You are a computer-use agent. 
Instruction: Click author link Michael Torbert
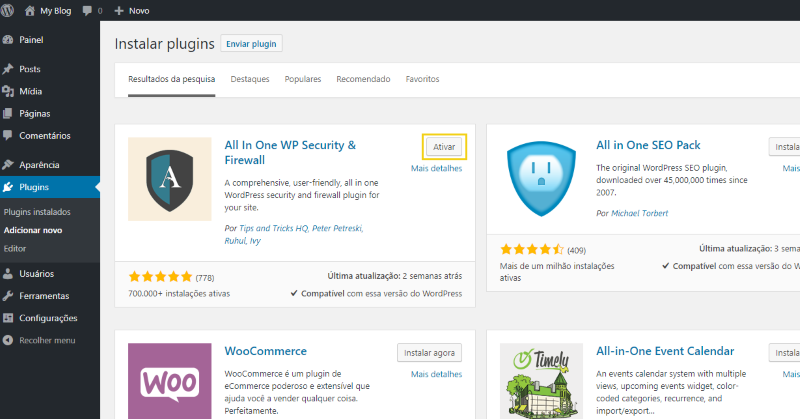[x=639, y=213]
